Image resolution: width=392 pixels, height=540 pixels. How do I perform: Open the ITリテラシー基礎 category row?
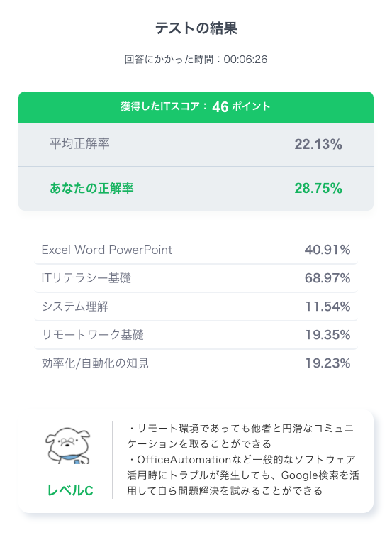click(196, 278)
